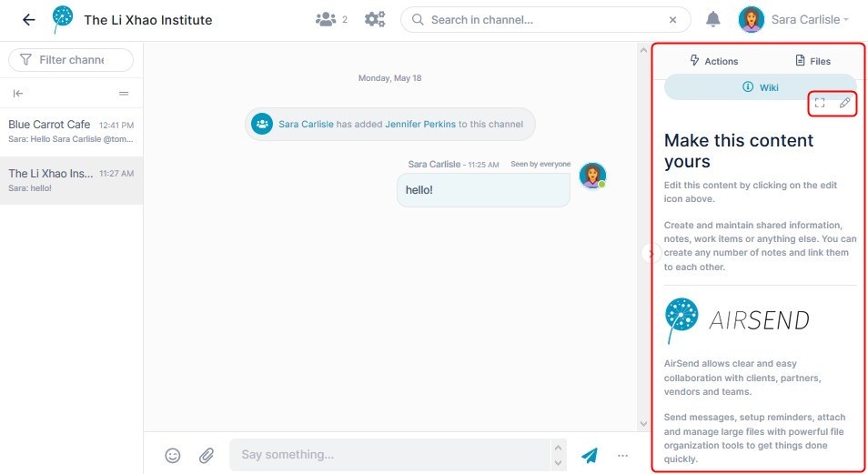Image resolution: width=868 pixels, height=474 pixels.
Task: Click chat scrollbar up arrow
Action: click(x=643, y=50)
